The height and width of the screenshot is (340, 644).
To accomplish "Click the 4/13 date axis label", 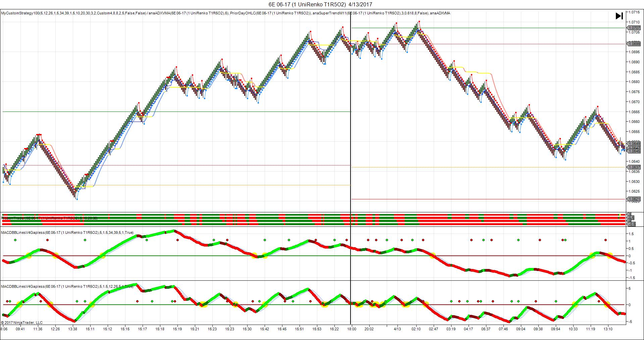I will point(397,329).
